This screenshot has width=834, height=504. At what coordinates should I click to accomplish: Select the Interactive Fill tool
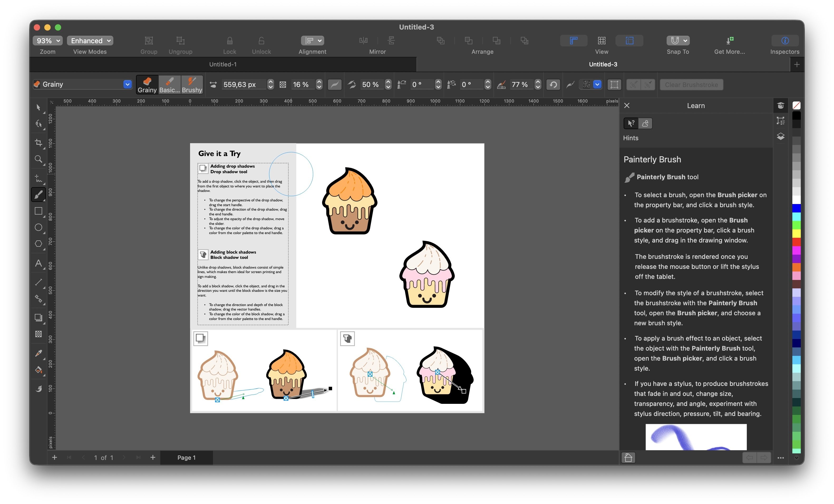click(x=38, y=370)
